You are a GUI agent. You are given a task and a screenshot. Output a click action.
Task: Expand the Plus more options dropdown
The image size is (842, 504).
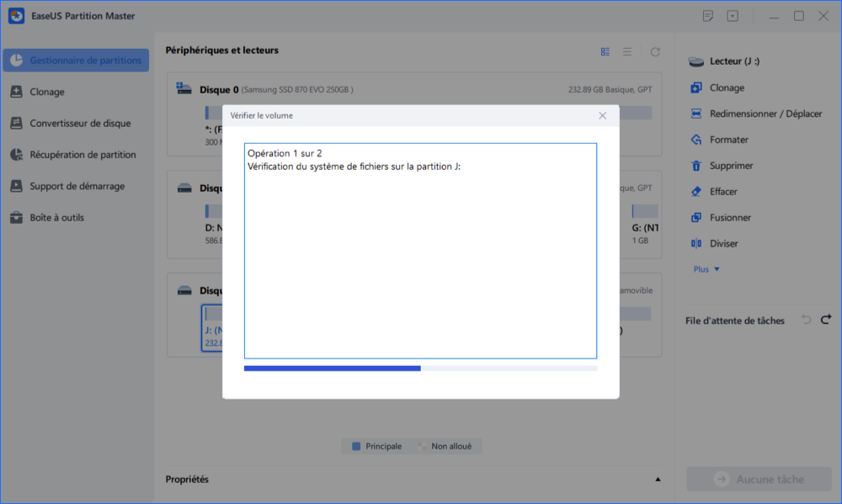coord(706,269)
